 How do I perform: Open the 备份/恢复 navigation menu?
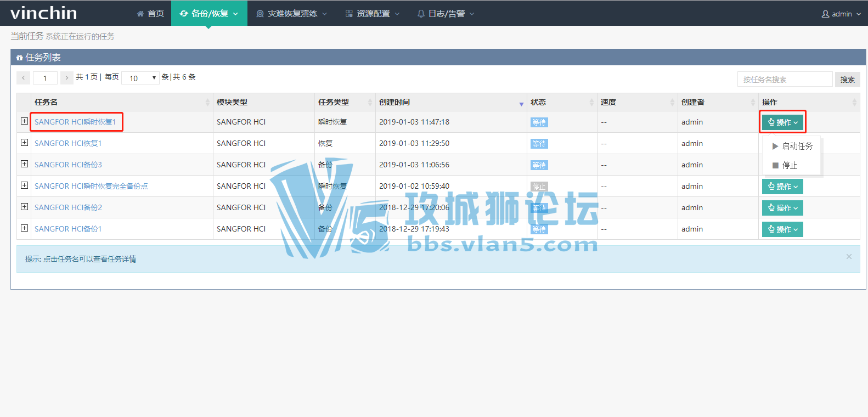(x=209, y=13)
